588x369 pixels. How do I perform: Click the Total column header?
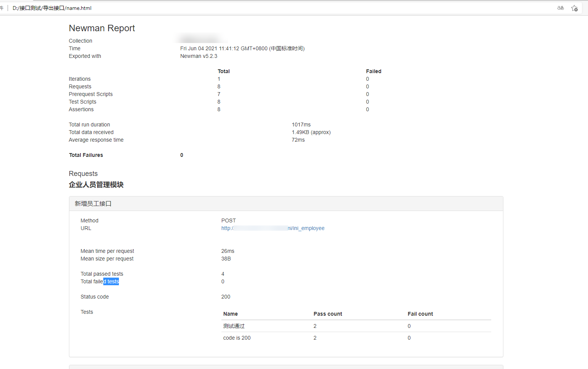click(224, 71)
